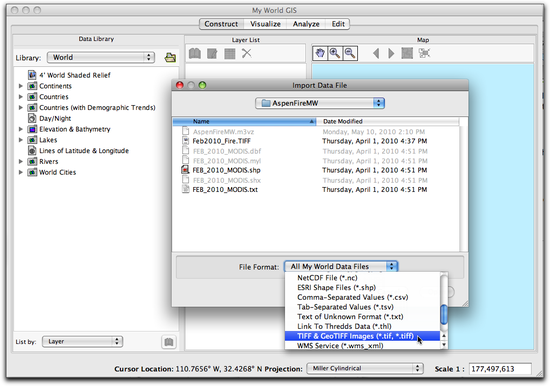Expand the Countries tree node
The image size is (550, 386).
pos(20,96)
